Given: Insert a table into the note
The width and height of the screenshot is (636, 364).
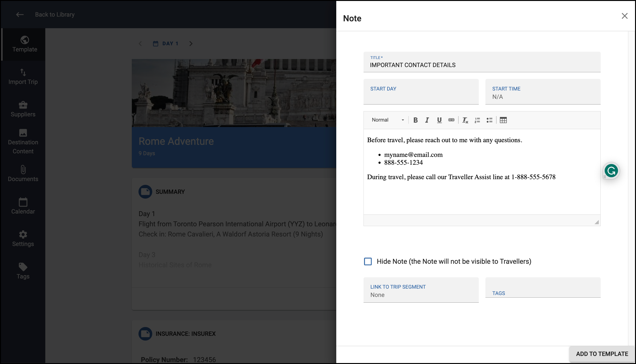Looking at the screenshot, I should (x=503, y=120).
